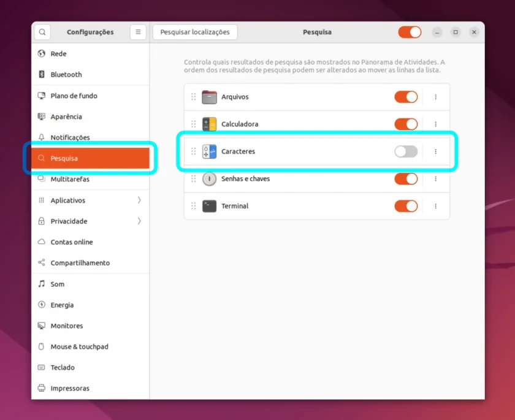Open the three-dot menu for Calculadora

tap(435, 124)
